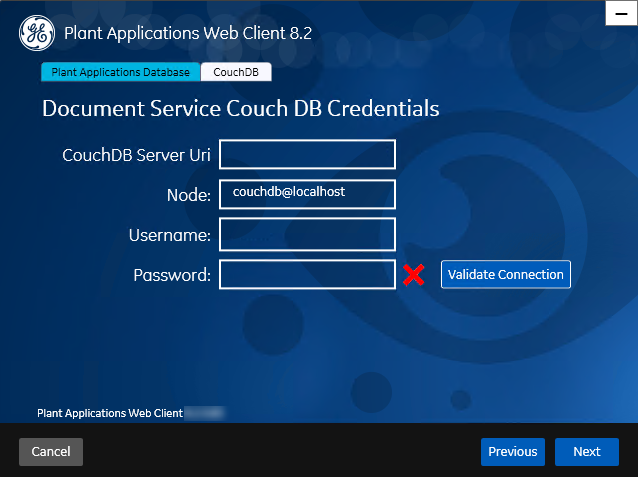Viewport: 638px width, 477px height.
Task: Minimize the installer window
Action: 621,13
